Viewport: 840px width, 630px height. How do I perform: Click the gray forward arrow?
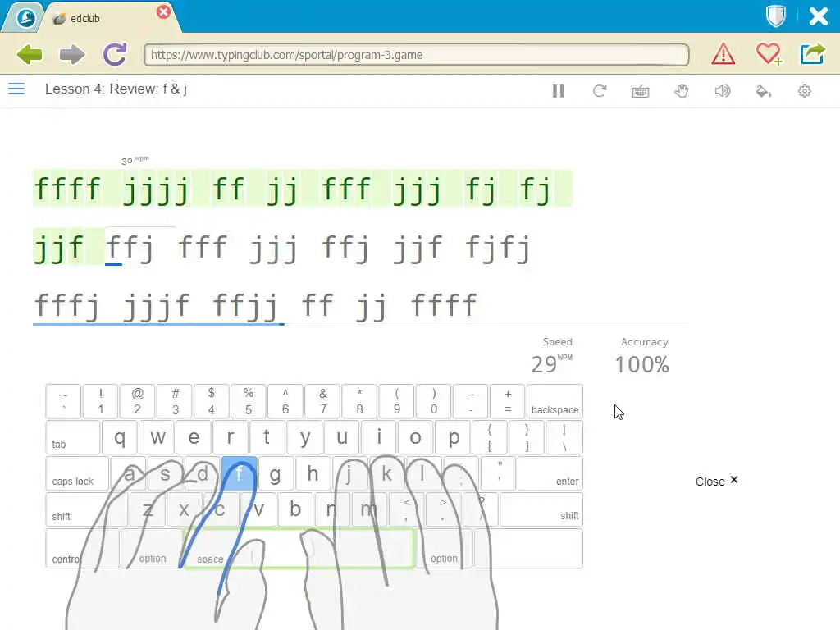click(x=72, y=55)
